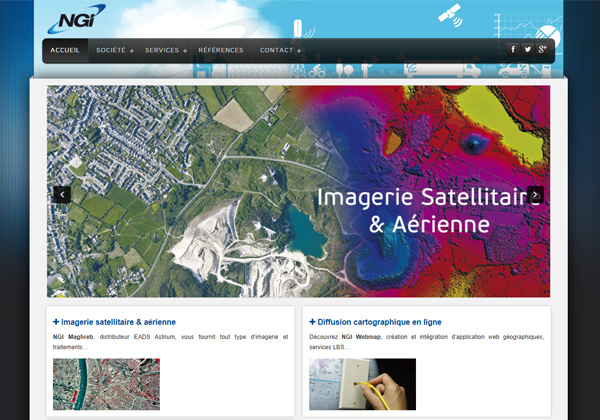Click the Contact menu item
Image resolution: width=600 pixels, height=420 pixels.
click(276, 50)
